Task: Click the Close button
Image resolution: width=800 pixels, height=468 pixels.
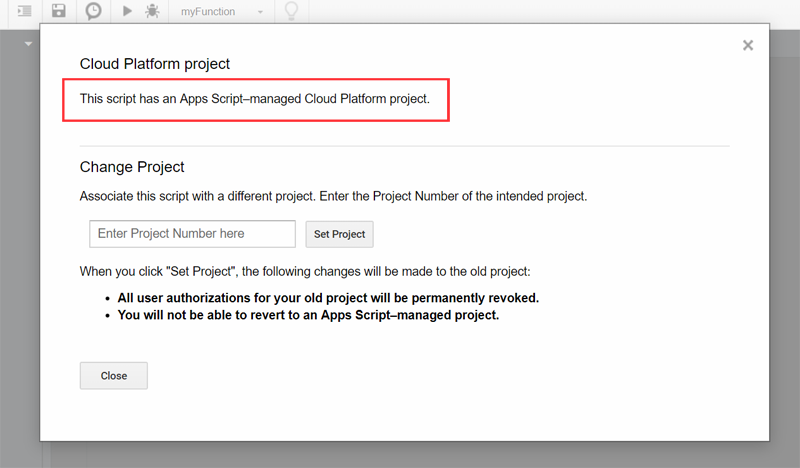Action: [x=114, y=376]
